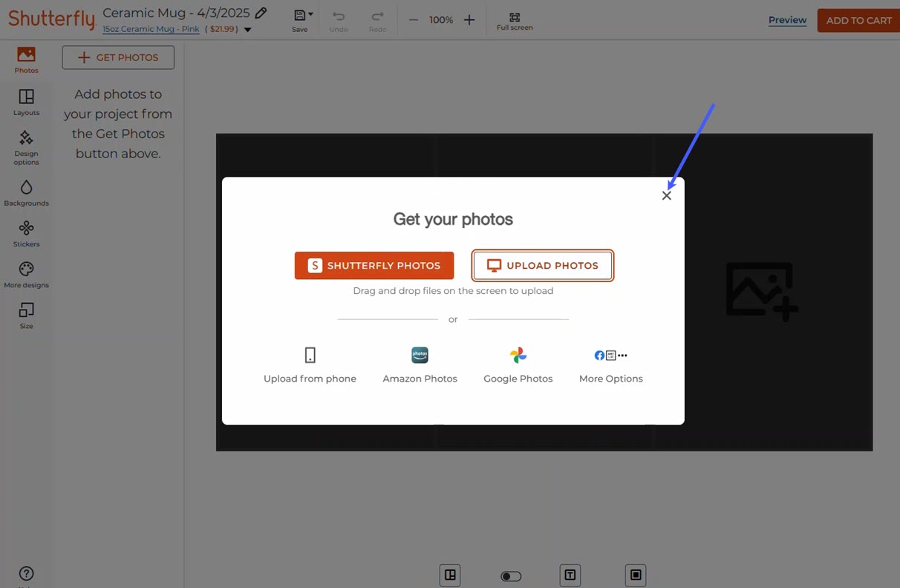Select Google Photos source

pos(518,366)
